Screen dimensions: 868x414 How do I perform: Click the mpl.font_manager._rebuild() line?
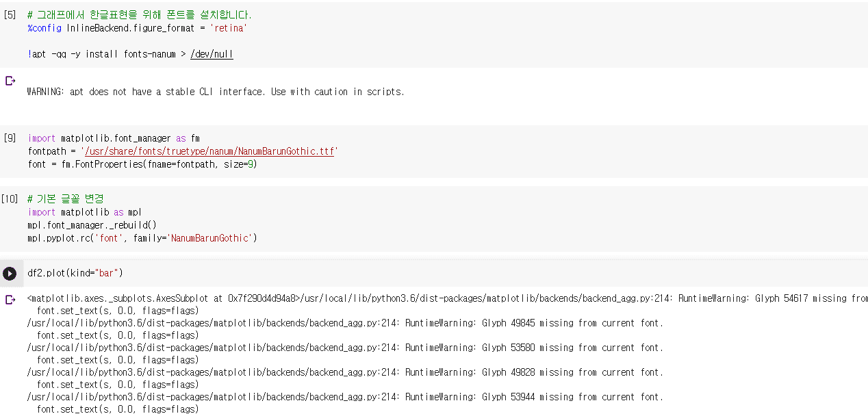pyautogui.click(x=92, y=225)
